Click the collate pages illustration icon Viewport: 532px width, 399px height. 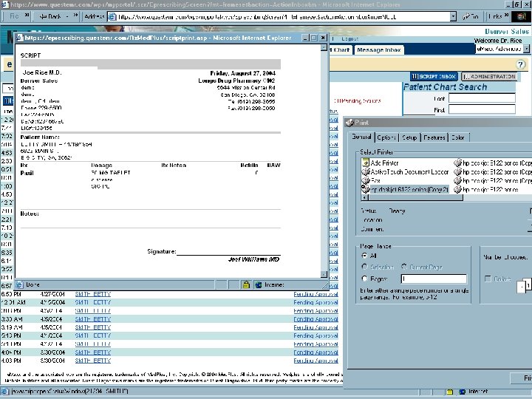tap(524, 286)
